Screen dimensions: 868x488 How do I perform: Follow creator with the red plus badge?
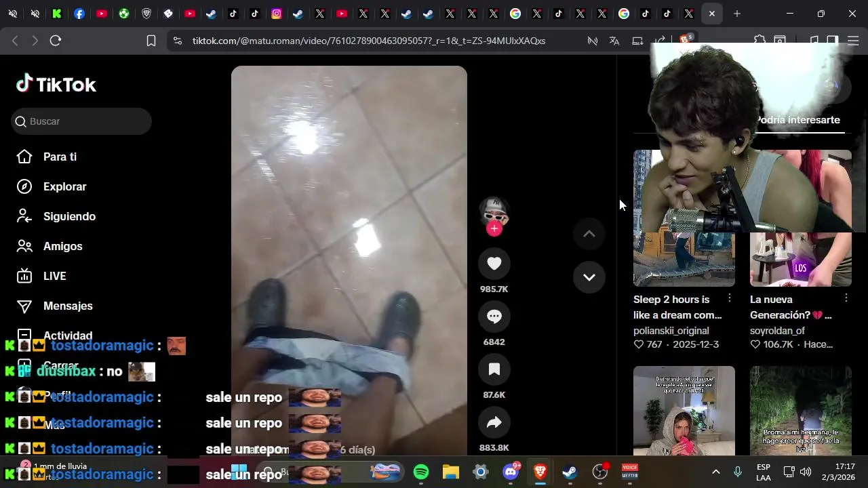tap(494, 229)
